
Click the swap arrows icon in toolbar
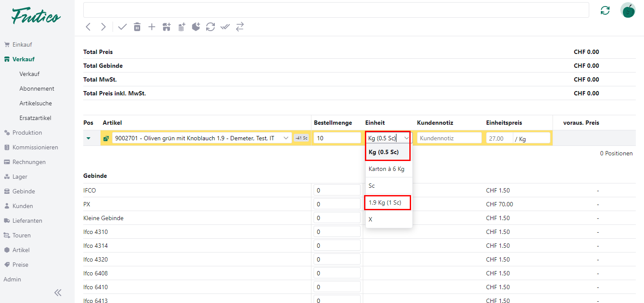240,27
